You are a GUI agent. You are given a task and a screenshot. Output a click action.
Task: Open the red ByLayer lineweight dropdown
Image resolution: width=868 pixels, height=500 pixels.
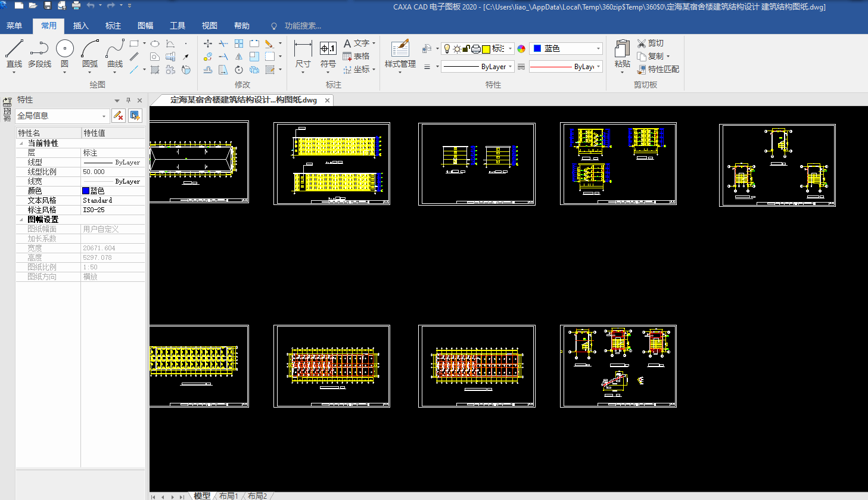pos(566,67)
